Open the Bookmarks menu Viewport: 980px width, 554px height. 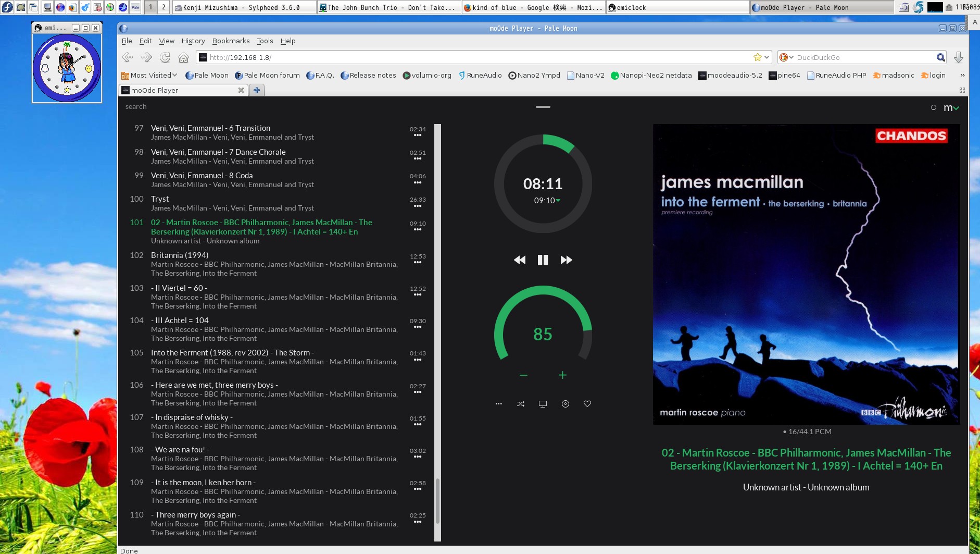[231, 41]
